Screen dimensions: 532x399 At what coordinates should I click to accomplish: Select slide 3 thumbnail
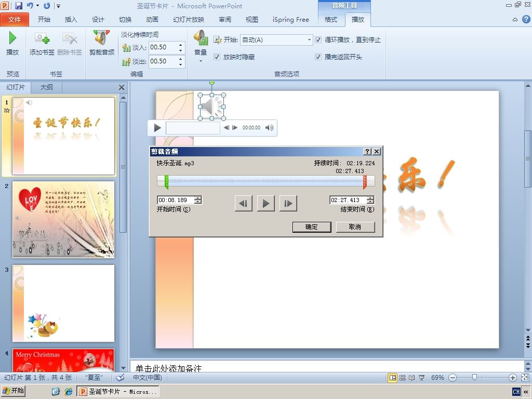click(x=63, y=303)
